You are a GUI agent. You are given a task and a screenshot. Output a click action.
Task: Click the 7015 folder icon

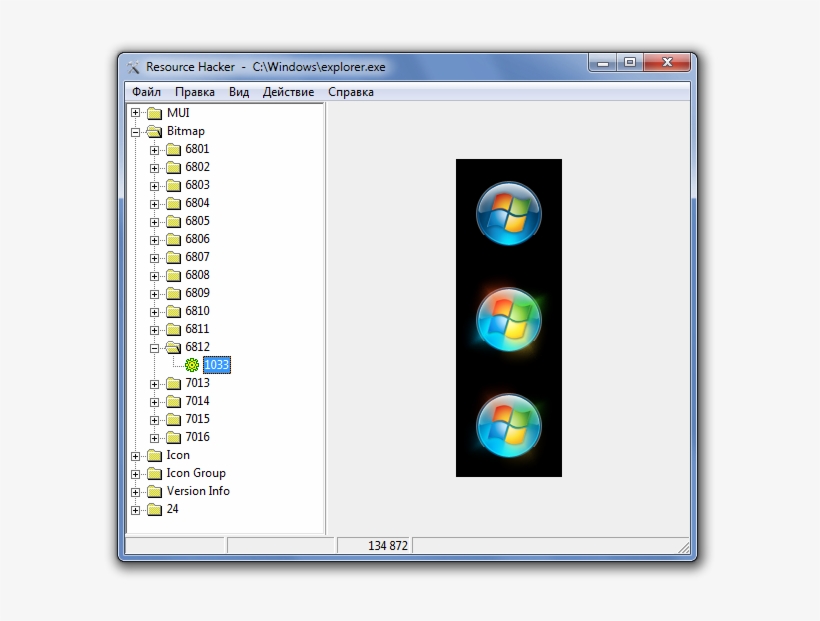point(173,420)
